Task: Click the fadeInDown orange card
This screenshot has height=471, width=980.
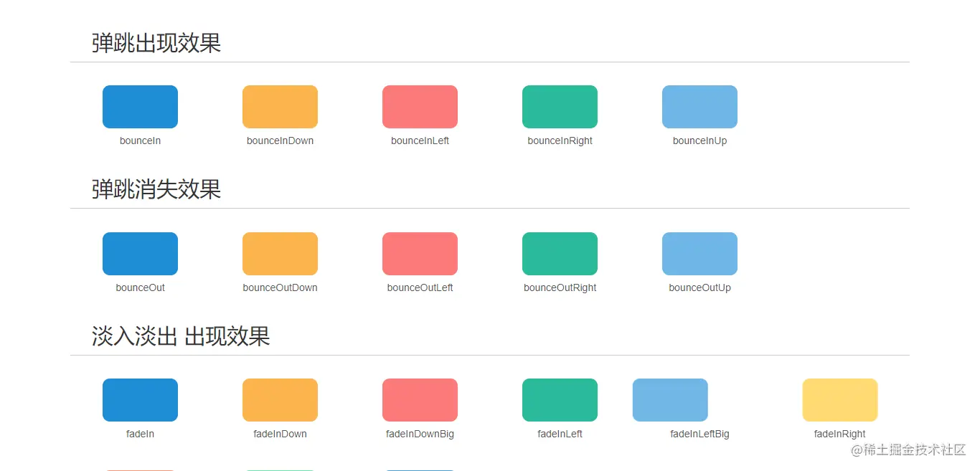Action: coord(280,399)
